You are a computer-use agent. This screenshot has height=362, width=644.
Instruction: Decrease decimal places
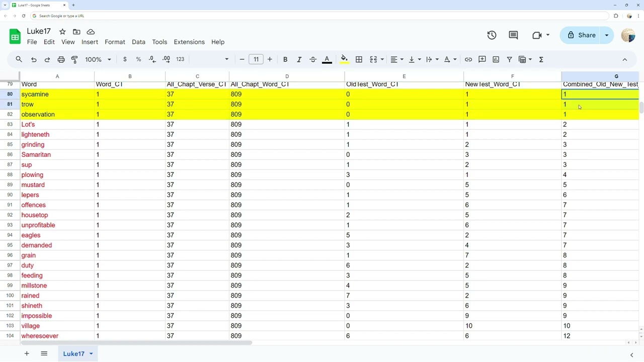click(x=152, y=59)
